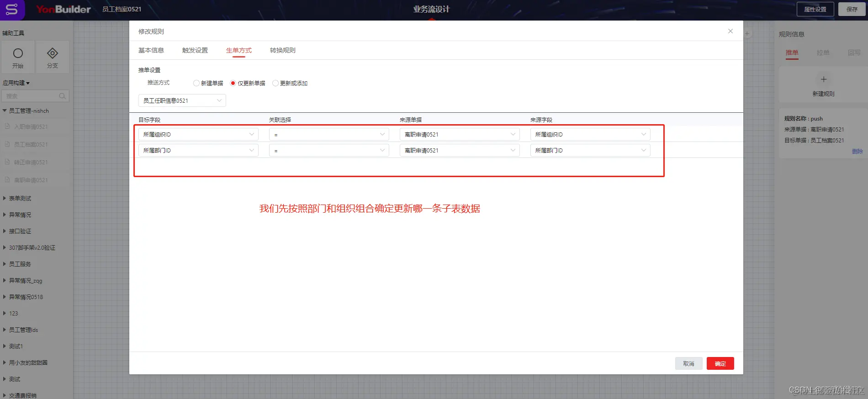Expand the 123 tree node
Screen dimensions: 868x399
[x=5, y=313]
